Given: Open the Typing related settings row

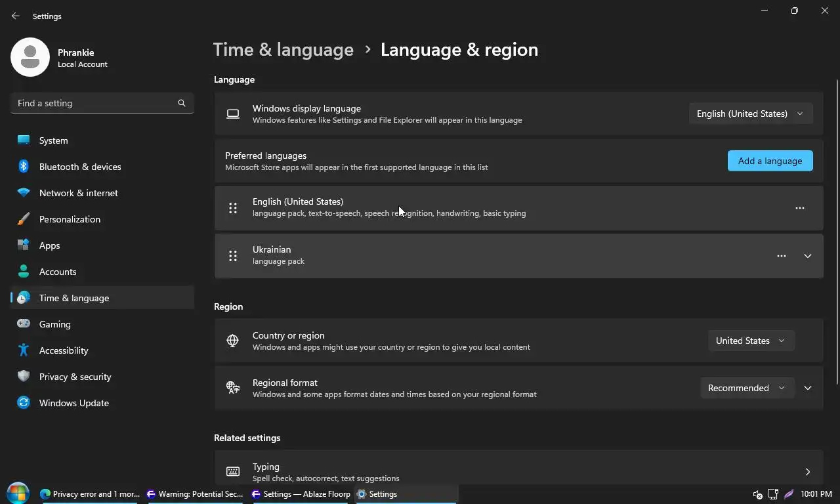Looking at the screenshot, I should [518, 471].
